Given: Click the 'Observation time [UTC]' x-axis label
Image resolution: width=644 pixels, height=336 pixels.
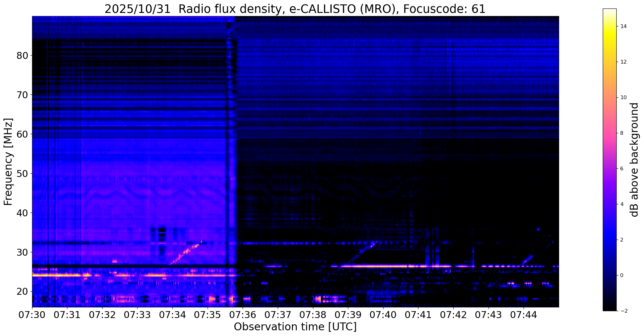Looking at the screenshot, I should [295, 327].
